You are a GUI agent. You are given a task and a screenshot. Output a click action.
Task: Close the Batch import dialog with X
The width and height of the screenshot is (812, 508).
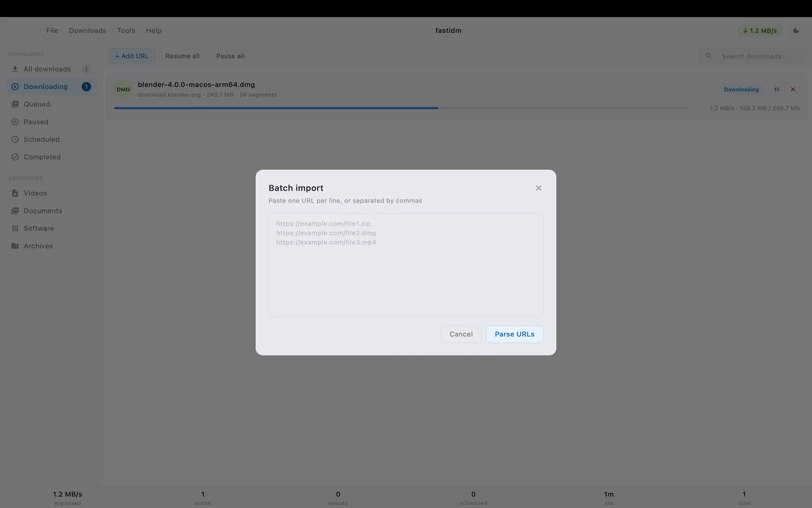[x=538, y=188]
